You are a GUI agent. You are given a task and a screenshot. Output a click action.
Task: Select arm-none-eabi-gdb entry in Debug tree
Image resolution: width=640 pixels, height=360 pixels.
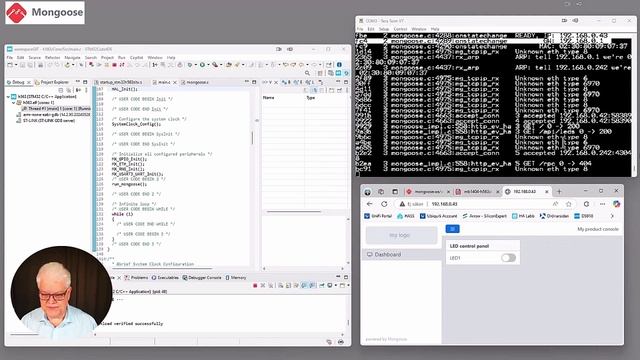point(53,115)
